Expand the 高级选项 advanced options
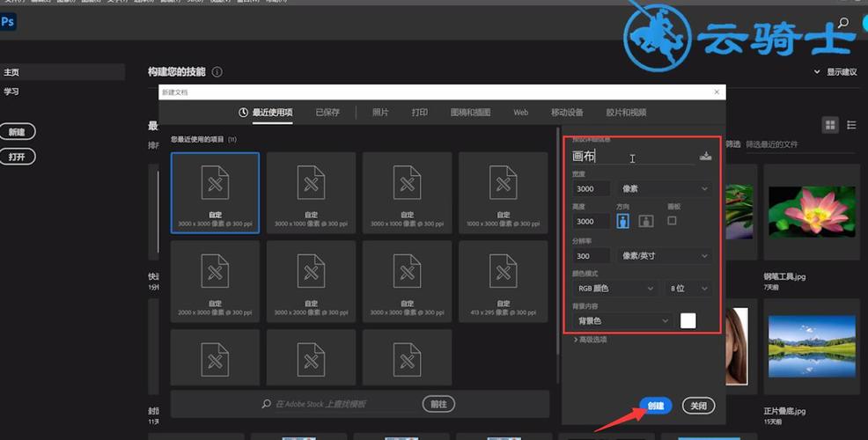This screenshot has height=440, width=868. point(590,339)
